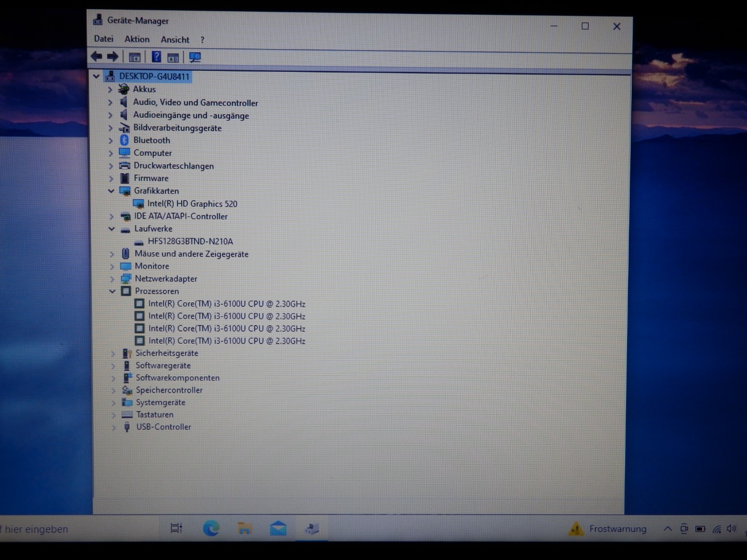Click the Tastaturen keyboard icon
This screenshot has width=747, height=560.
[127, 414]
